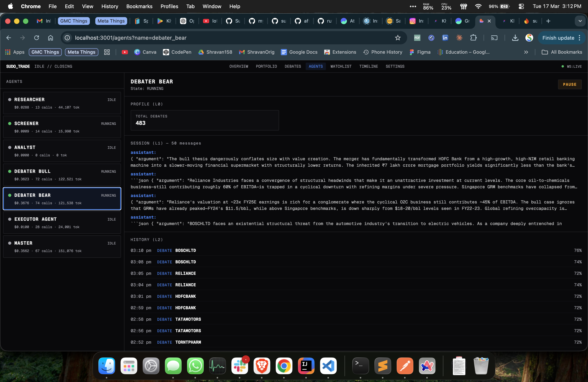
Task: Click the cast media icon
Action: pyautogui.click(x=494, y=38)
